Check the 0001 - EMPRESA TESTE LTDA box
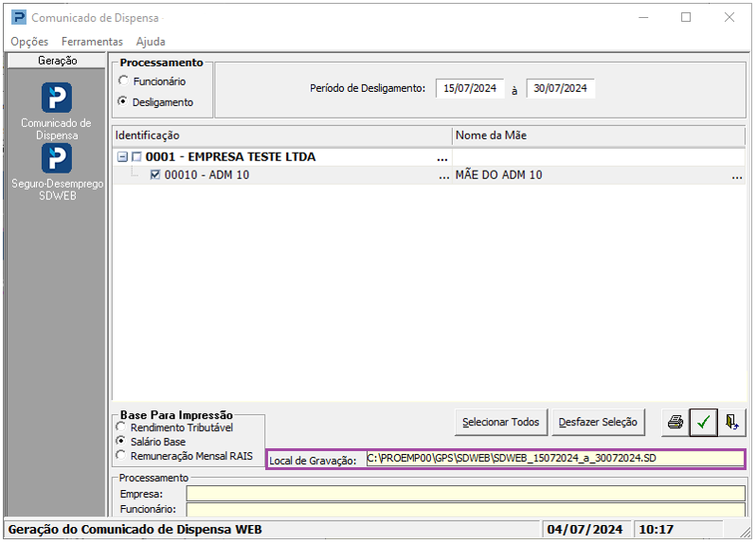 tap(136, 157)
